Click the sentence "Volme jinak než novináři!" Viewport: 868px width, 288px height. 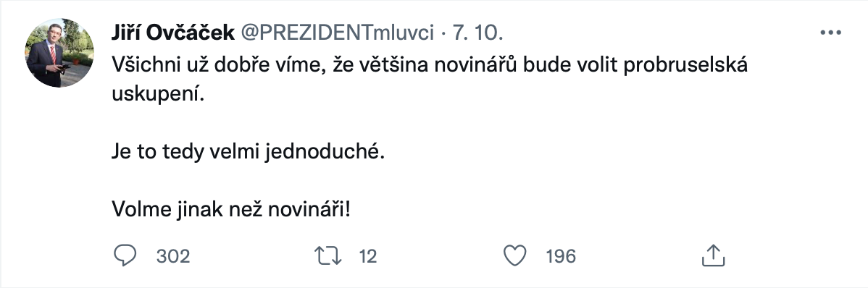pos(231,210)
